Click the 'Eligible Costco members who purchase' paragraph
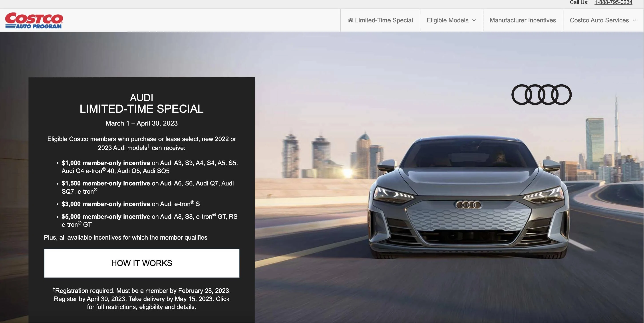Image resolution: width=644 pixels, height=323 pixels. [141, 143]
